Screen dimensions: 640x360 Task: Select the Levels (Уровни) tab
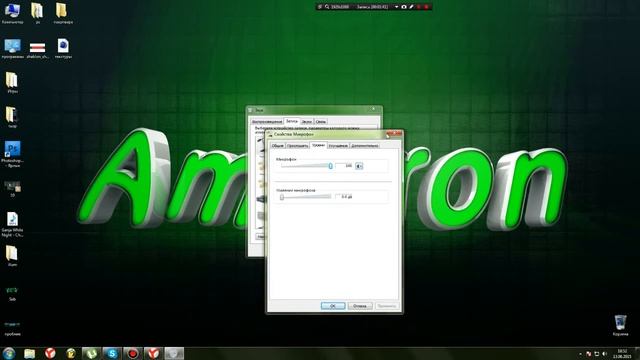pyautogui.click(x=318, y=145)
